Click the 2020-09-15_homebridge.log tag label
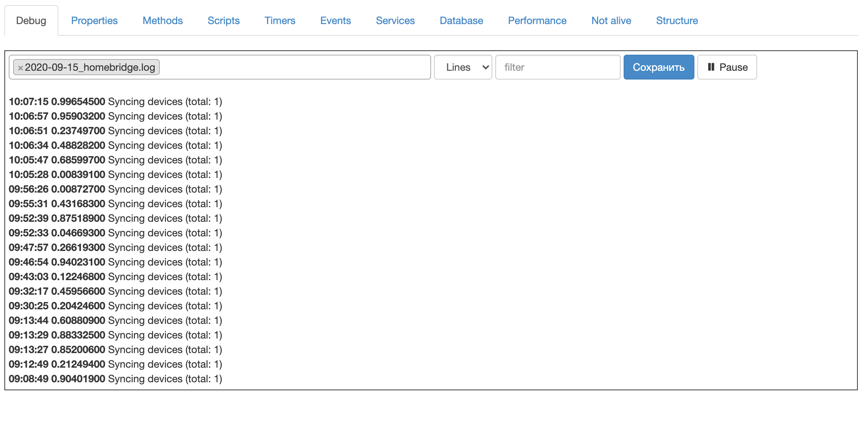 coord(90,67)
